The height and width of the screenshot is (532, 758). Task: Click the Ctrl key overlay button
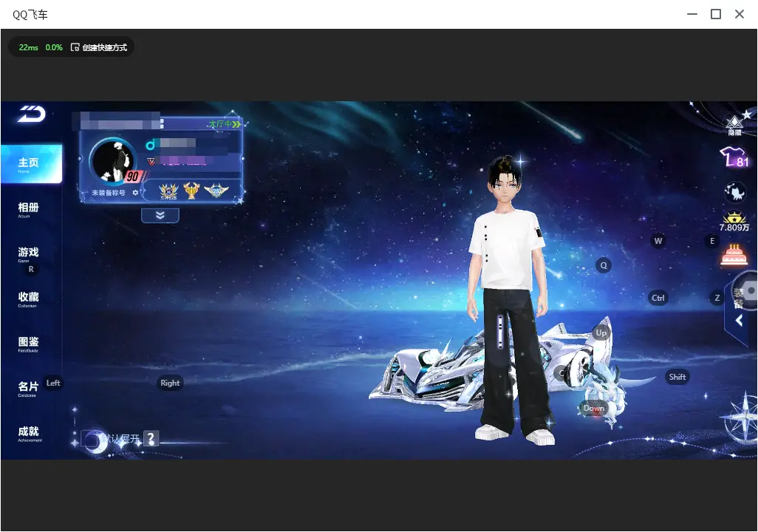658,298
